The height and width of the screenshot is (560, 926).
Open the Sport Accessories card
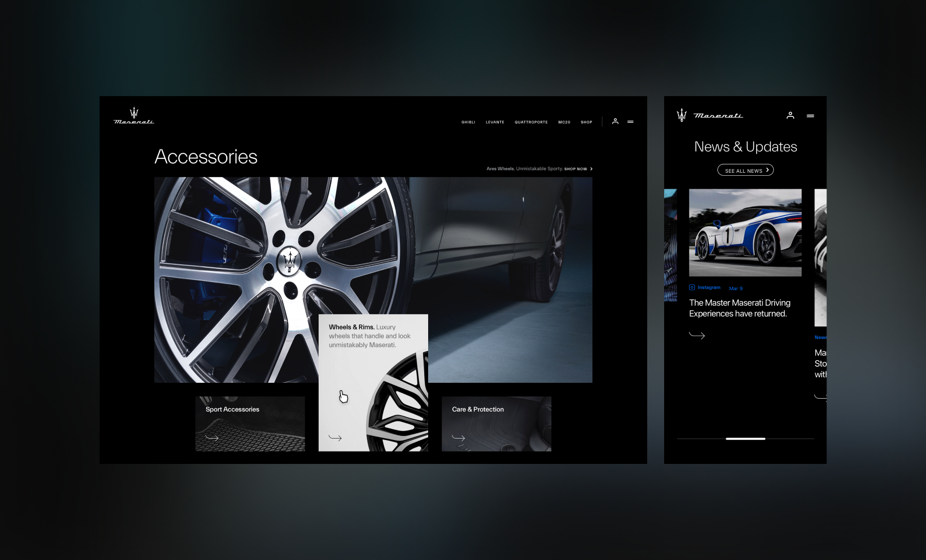(250, 424)
